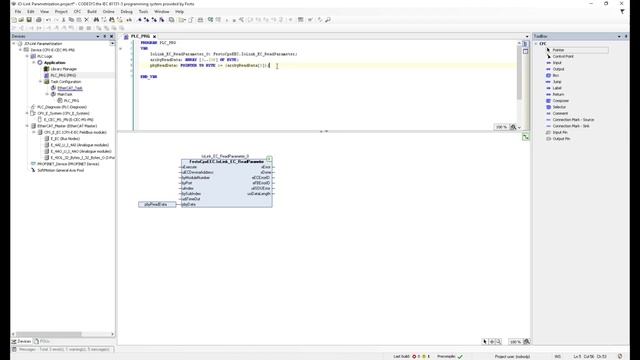Collapse the IO-Link Parameterization project node
The image size is (640, 360).
point(14,44)
